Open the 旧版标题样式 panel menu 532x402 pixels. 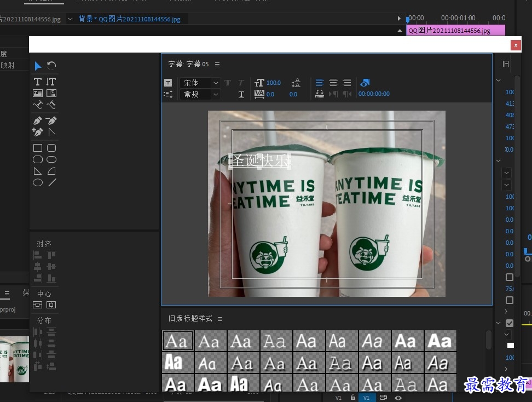click(x=220, y=319)
